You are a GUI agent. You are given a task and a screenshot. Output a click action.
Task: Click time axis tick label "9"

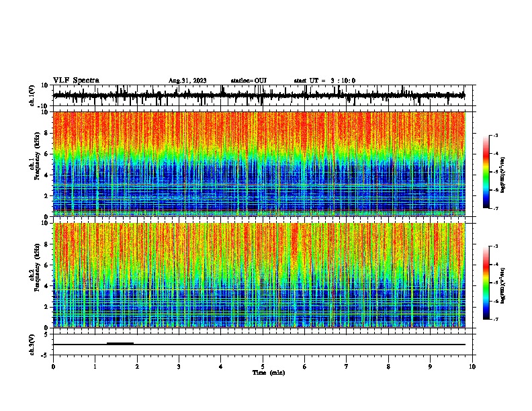click(x=430, y=367)
